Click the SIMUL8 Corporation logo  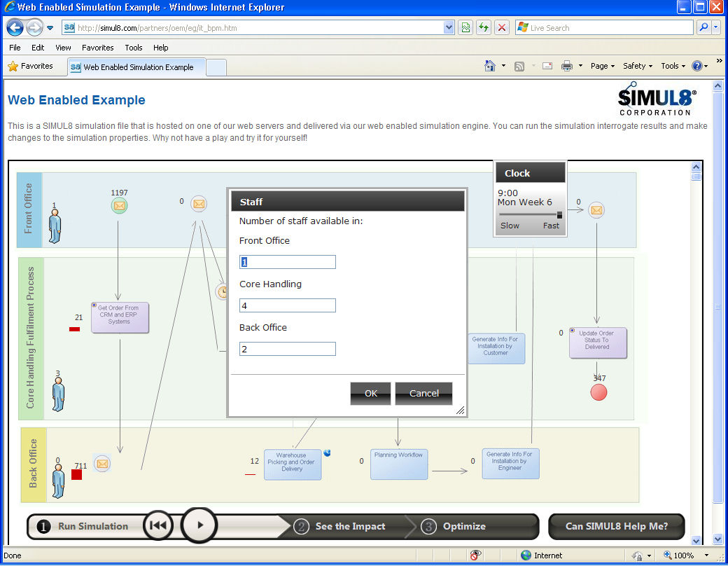point(654,97)
